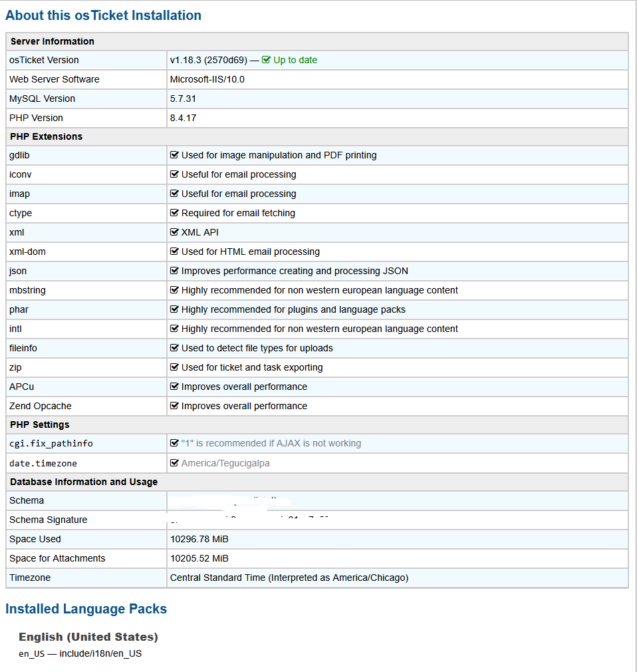Click the check icon in the cgi.fix_pathinfo row

(x=174, y=443)
